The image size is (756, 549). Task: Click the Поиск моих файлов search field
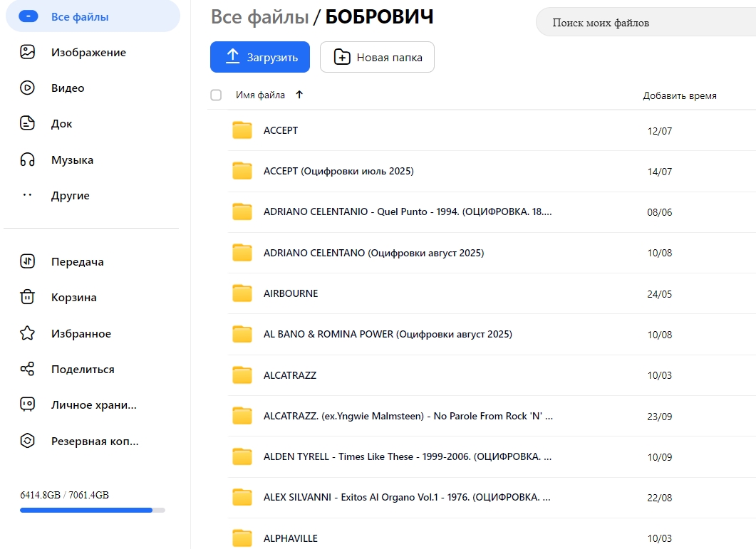click(646, 22)
